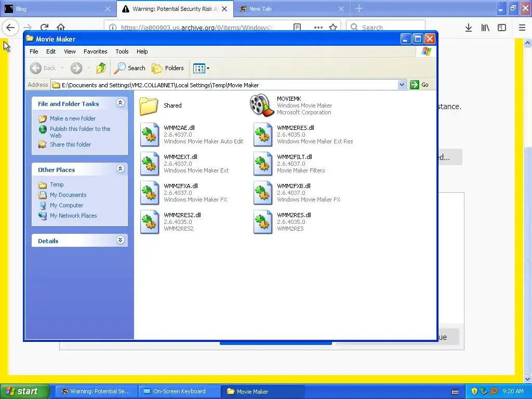The width and height of the screenshot is (532, 399).
Task: Click the security shield tray icon
Action: (x=474, y=392)
